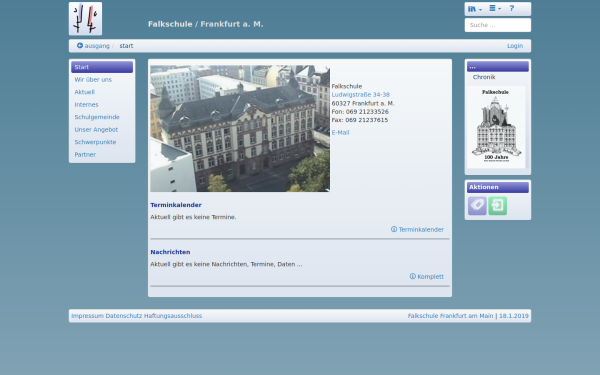Screen dimensions: 600x375
Task: Click the school building photo
Action: pyautogui.click(x=240, y=129)
